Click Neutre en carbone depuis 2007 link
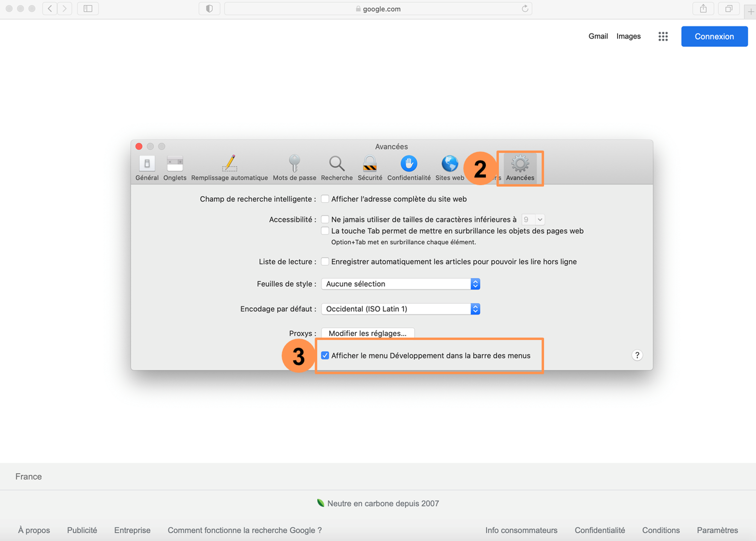This screenshot has height=541, width=756. [378, 503]
